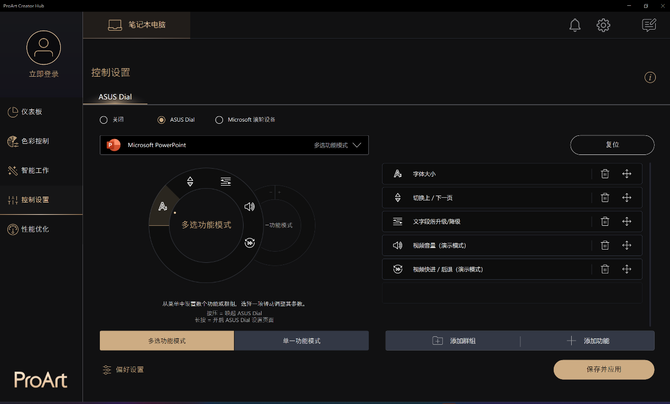Image resolution: width=670 pixels, height=404 pixels.
Task: Delete the 文字段落升级/降级 function
Action: [605, 221]
